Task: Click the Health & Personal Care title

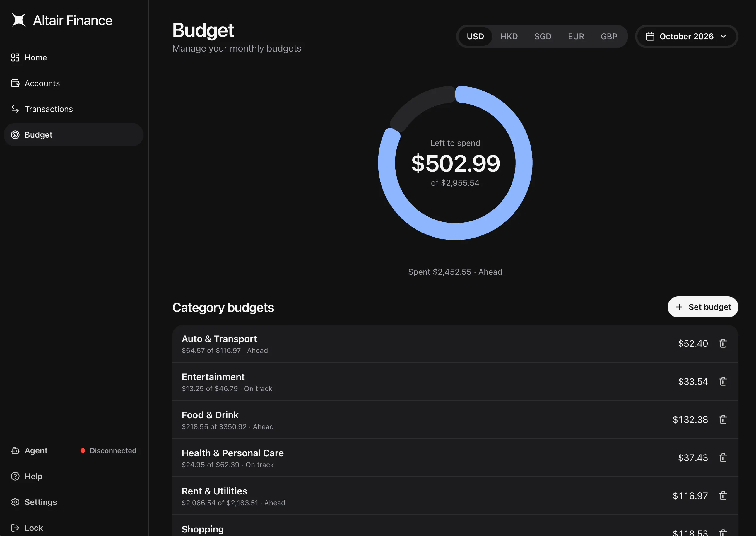Action: (x=232, y=453)
